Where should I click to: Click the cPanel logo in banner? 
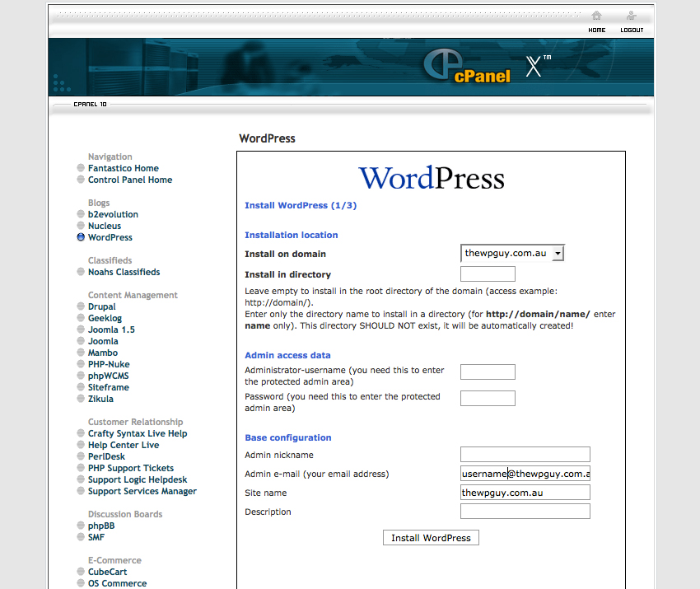(466, 66)
